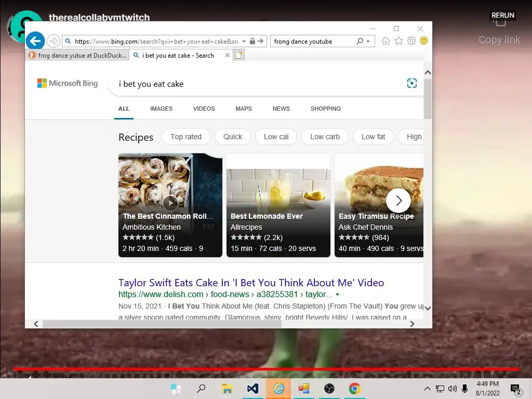
Task: Open the Easy Tiramisu Recipe card
Action: pyautogui.click(x=379, y=205)
